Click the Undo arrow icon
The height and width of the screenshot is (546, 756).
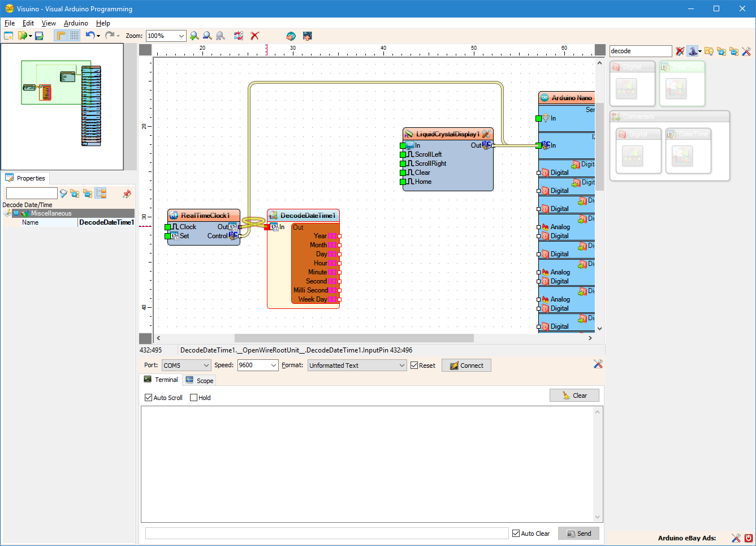click(90, 35)
